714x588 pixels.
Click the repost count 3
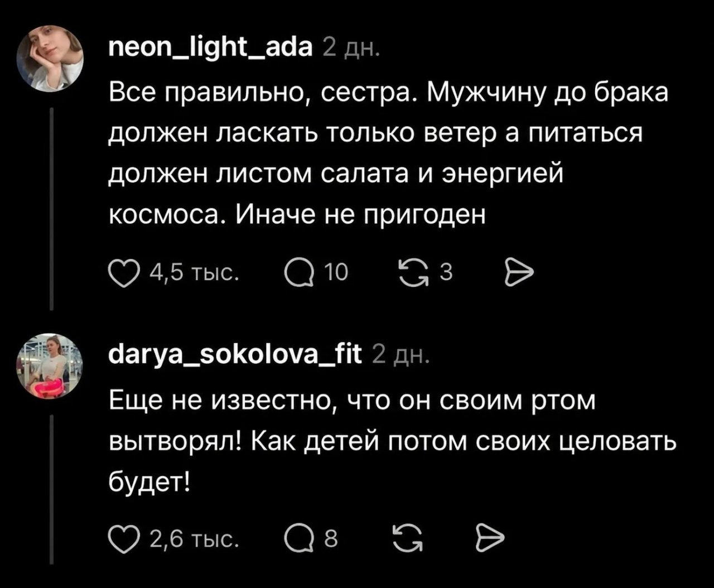pos(446,273)
